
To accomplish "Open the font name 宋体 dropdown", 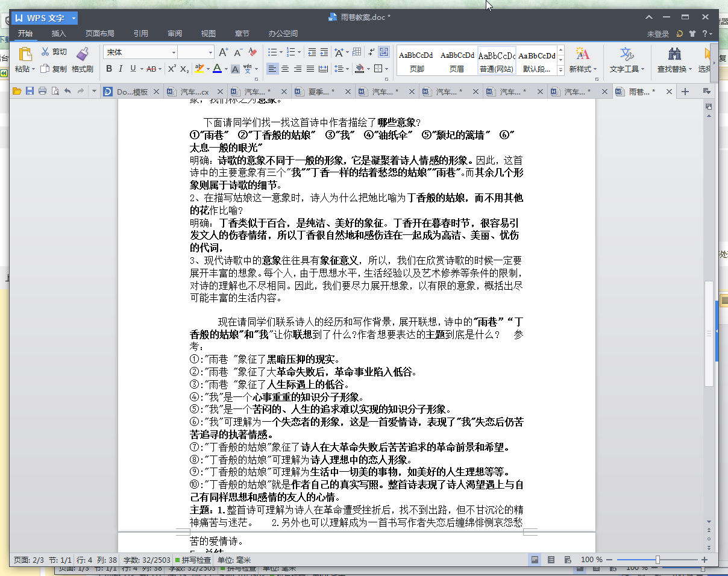I will click(174, 52).
